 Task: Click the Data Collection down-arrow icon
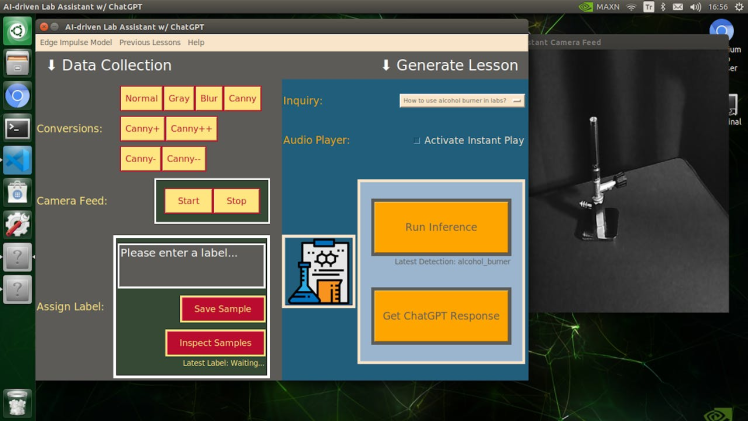(x=51, y=65)
